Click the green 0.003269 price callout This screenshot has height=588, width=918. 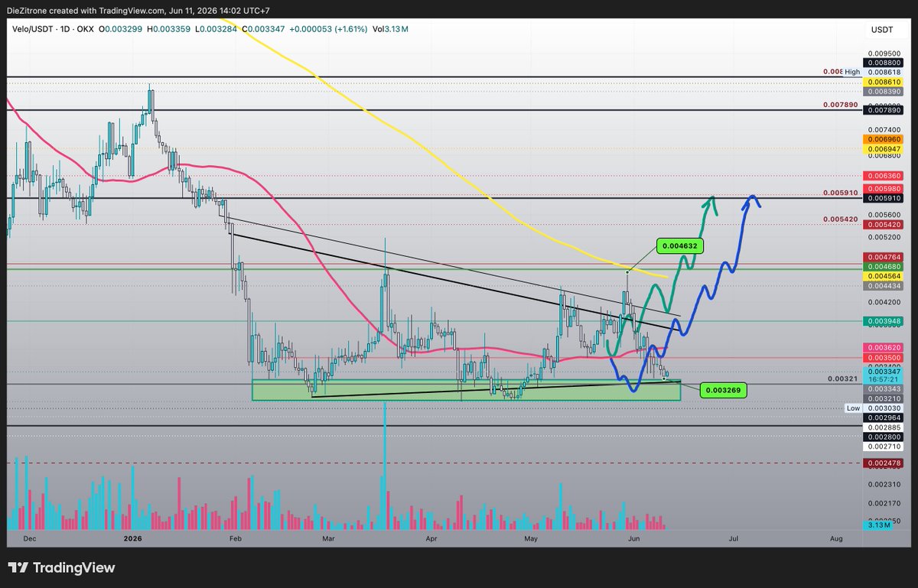[723, 391]
